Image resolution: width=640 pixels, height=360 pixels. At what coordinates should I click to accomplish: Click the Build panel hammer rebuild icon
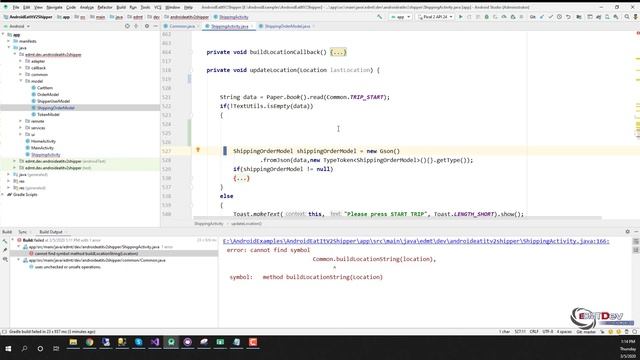pos(5,241)
